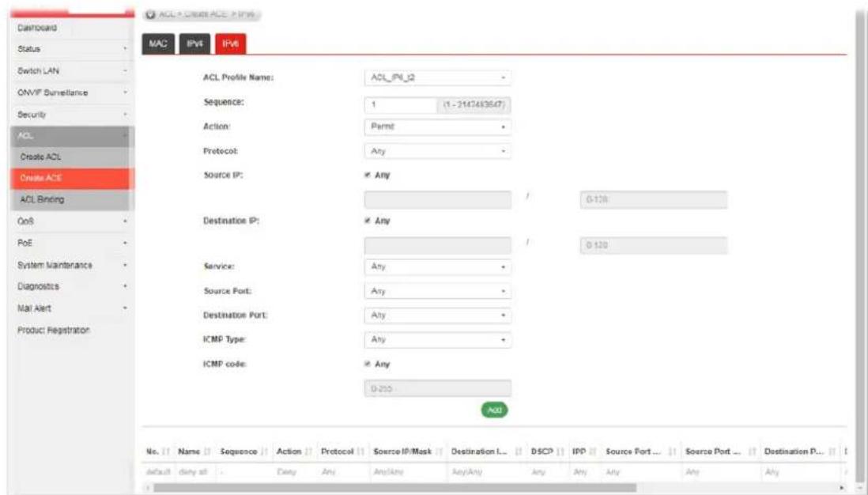Click the Destination IP prefix length field

[x=653, y=245]
